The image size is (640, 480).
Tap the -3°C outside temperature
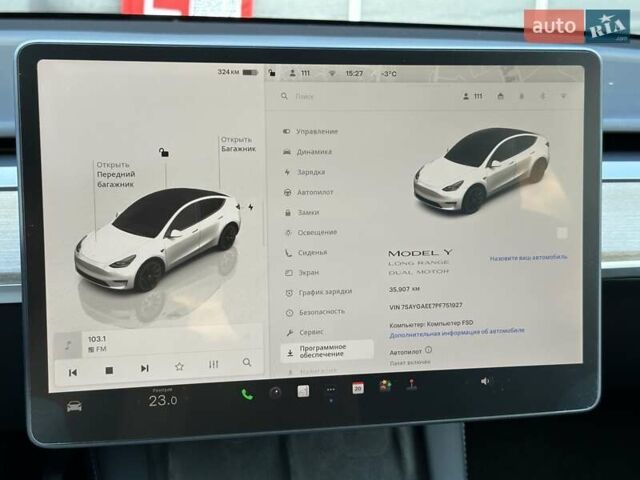[x=389, y=74]
